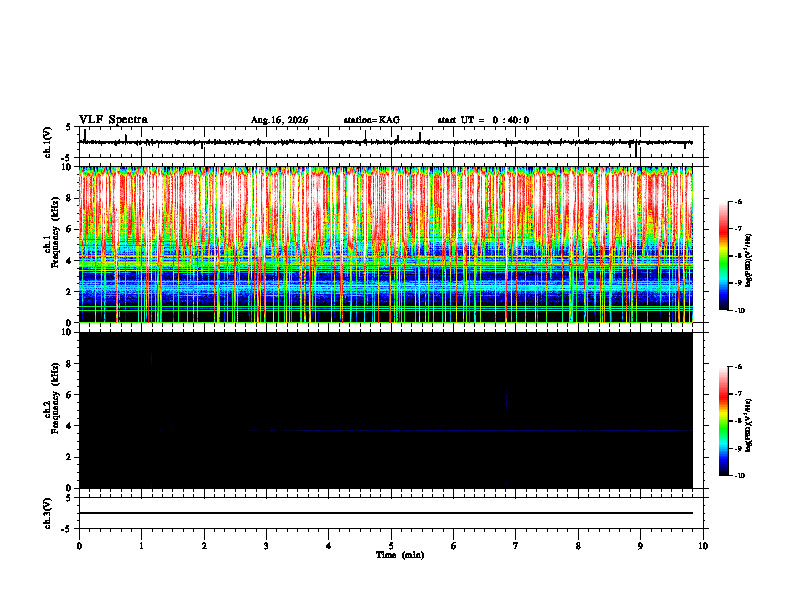Click the 9 minute tick on time axis
Viewport: 792px width, 612px height.
[640, 546]
